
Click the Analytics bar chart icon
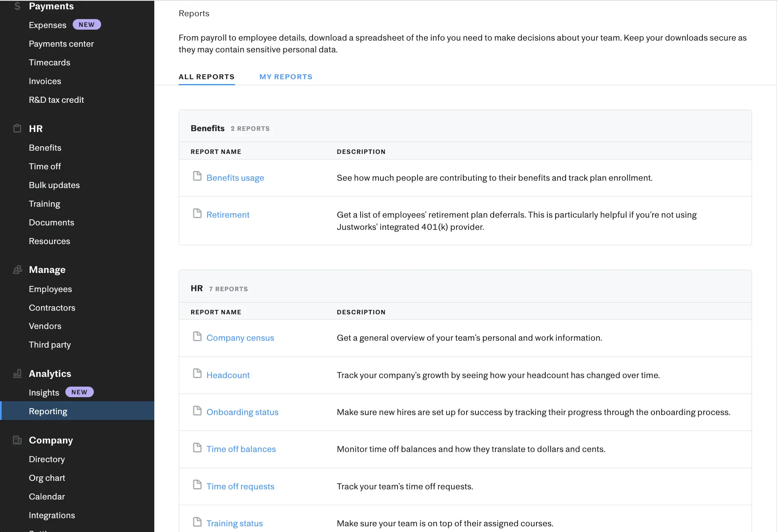pyautogui.click(x=17, y=374)
